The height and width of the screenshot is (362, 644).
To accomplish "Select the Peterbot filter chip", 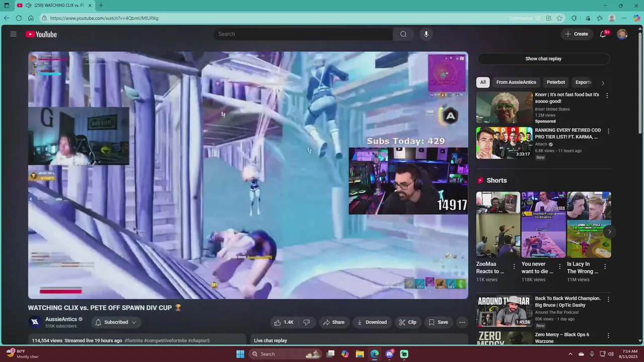I will pyautogui.click(x=556, y=82).
